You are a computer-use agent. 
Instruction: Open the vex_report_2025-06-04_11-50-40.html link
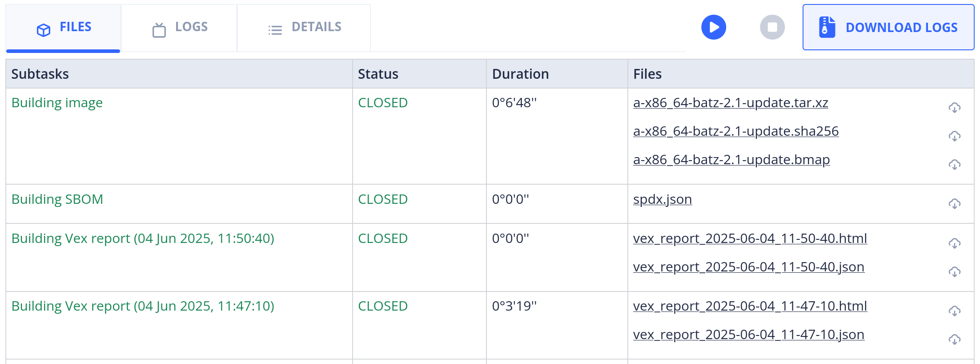pyautogui.click(x=750, y=239)
